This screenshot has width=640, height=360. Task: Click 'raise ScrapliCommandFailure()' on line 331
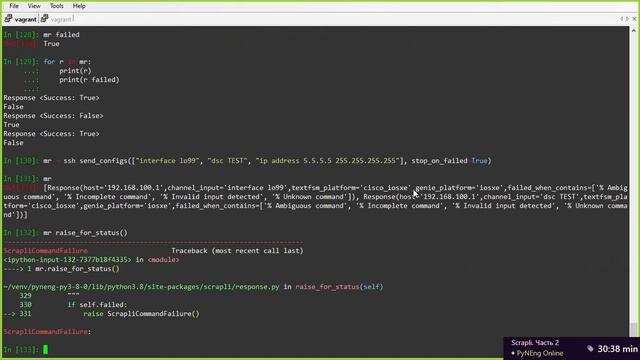click(x=141, y=313)
